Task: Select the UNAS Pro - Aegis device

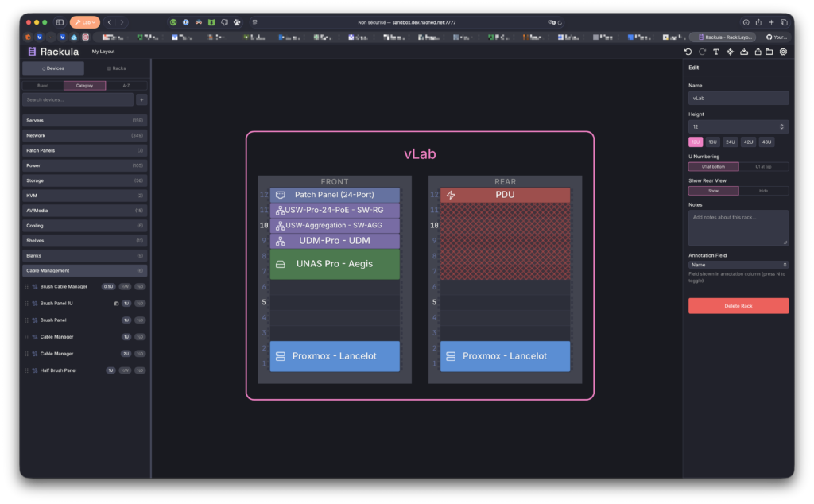Action: [334, 264]
